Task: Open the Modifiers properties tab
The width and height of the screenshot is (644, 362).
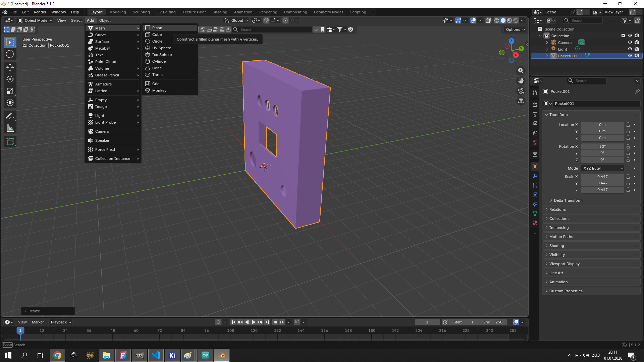Action: (x=535, y=176)
